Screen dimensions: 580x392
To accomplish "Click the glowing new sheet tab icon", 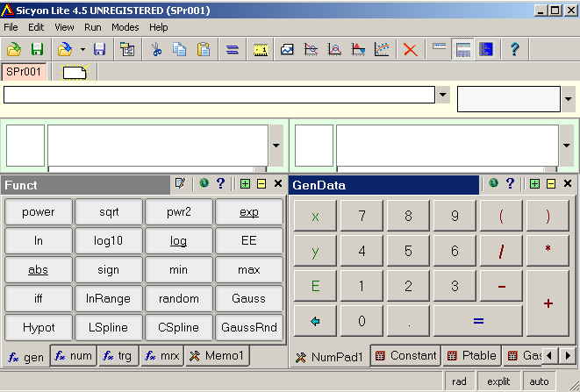I will [75, 72].
